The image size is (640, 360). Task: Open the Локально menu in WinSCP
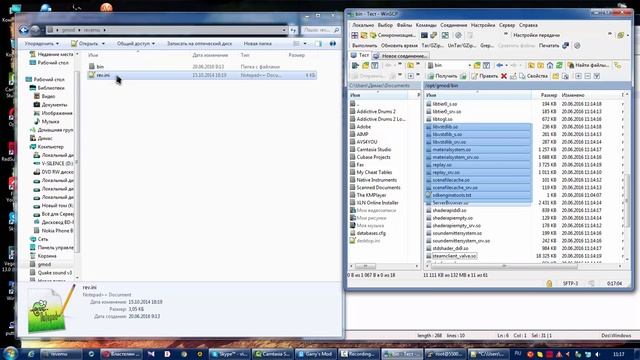tap(363, 25)
